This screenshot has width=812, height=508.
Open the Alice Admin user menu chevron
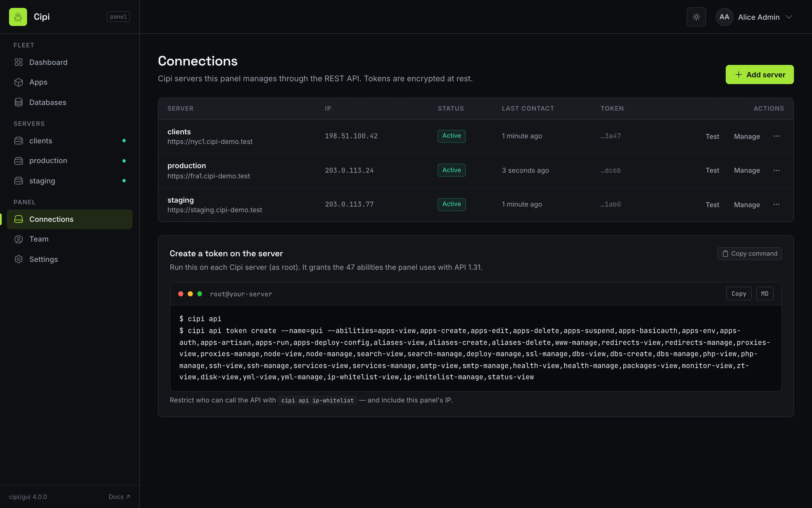coord(789,17)
